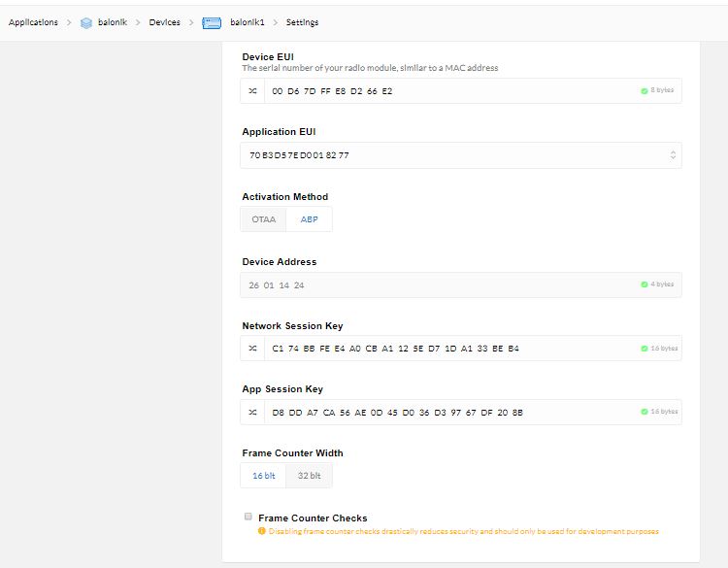Click the balonik application stack icon in breadcrumb
Screen dimensions: 728x568
86,22
